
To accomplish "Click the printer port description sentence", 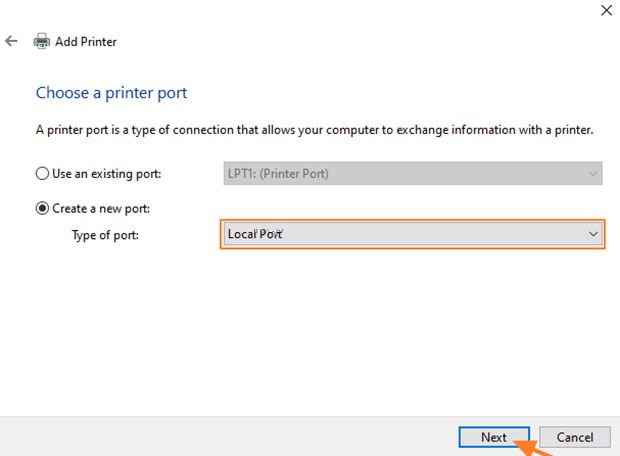I will (314, 130).
